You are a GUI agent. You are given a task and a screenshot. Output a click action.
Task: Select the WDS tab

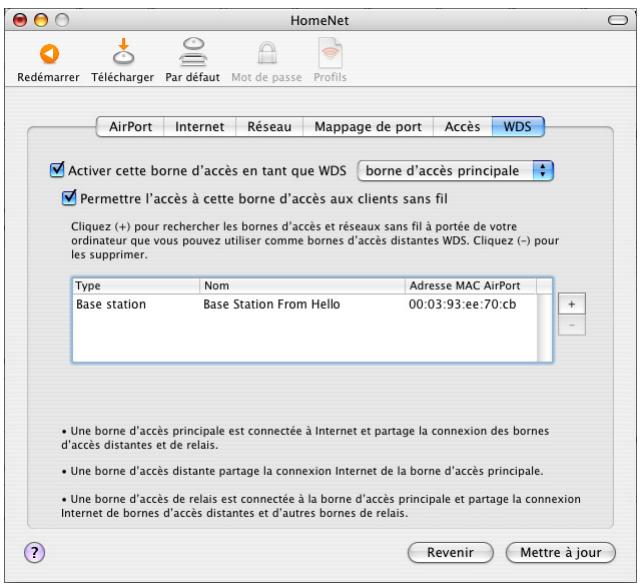point(518,127)
